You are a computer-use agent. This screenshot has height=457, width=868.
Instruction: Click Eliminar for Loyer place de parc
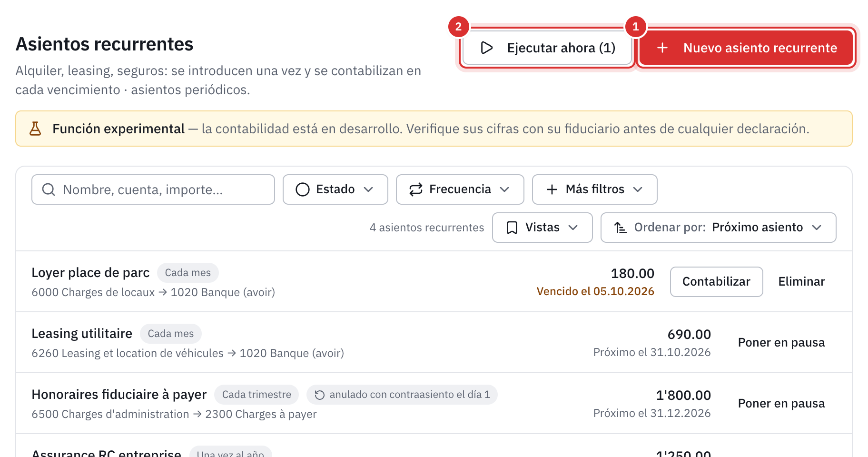coord(801,282)
